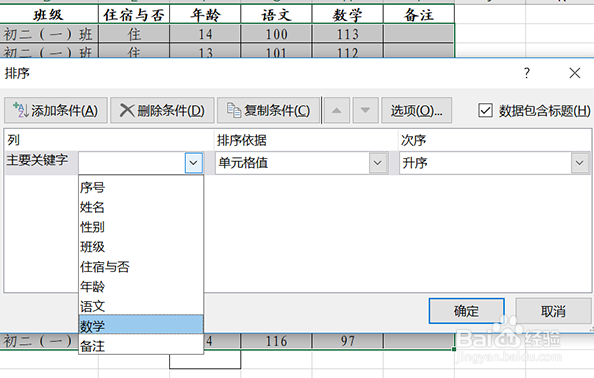Click the 住 cell in the first data row
The height and width of the screenshot is (378, 594).
tap(134, 34)
